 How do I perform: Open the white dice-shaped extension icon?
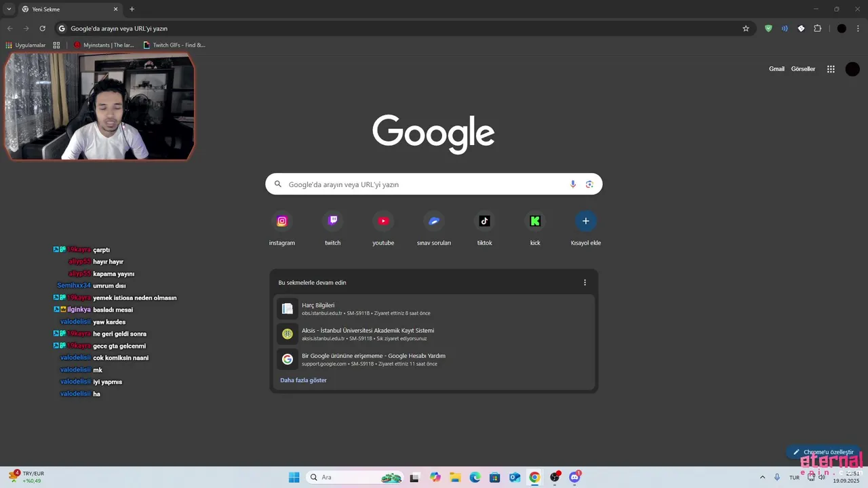pyautogui.click(x=801, y=28)
